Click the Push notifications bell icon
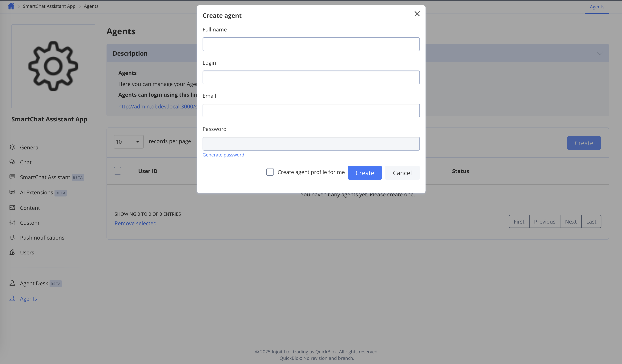The width and height of the screenshot is (622, 364). 12,237
